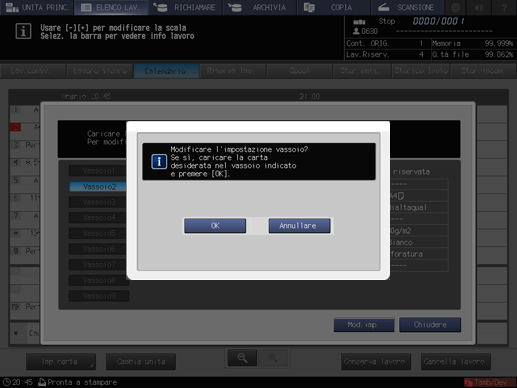517x388 pixels.
Task: Switch to Calendario tab
Action: 166,71
